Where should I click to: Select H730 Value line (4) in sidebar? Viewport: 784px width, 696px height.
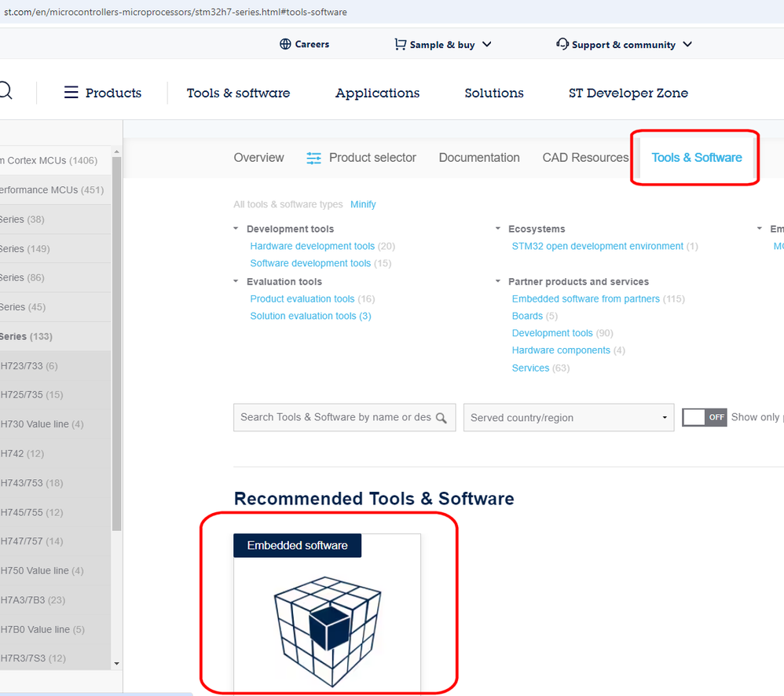(56, 424)
